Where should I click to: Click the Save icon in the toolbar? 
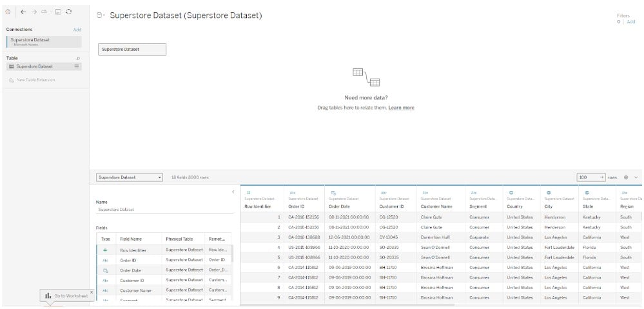click(58, 12)
